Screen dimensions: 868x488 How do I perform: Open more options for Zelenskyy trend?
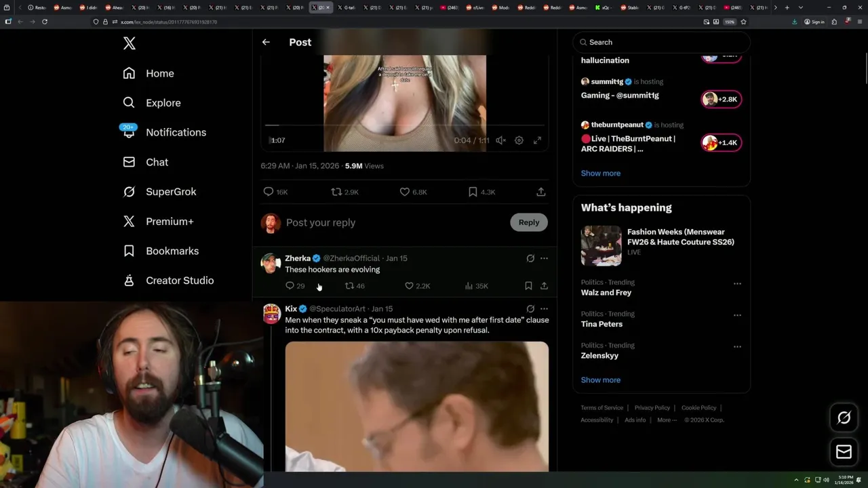tap(737, 346)
